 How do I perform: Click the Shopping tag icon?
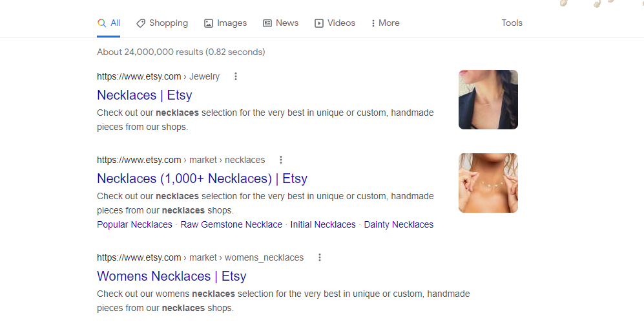point(141,23)
